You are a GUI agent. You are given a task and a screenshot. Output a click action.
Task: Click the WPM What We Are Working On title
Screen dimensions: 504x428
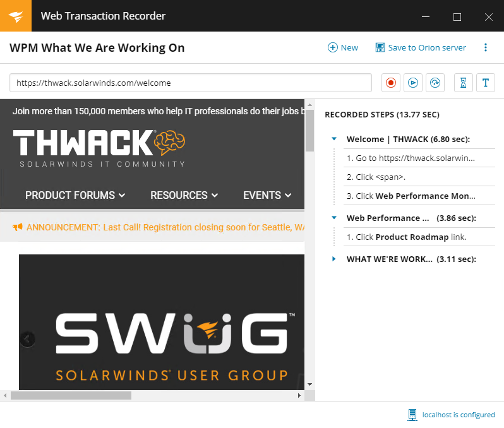pyautogui.click(x=97, y=47)
